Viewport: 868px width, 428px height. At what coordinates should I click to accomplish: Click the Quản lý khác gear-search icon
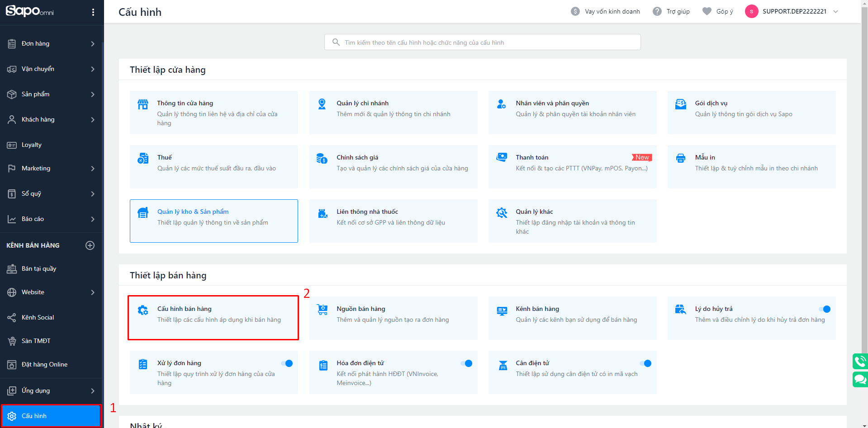[502, 212]
